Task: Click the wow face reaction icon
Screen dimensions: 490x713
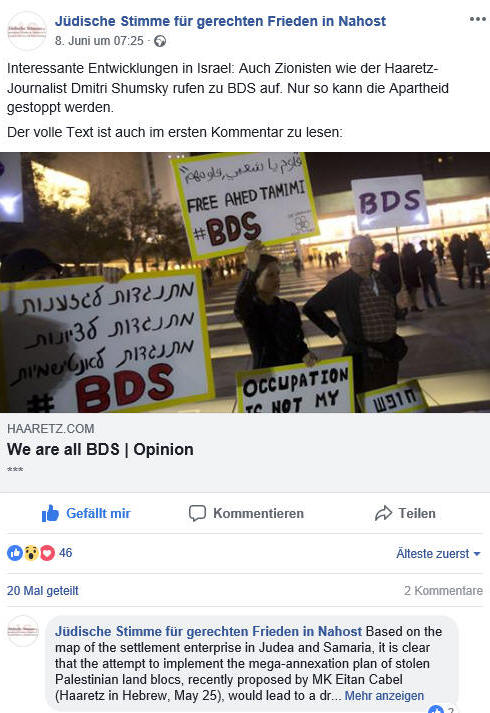Action: click(31, 553)
